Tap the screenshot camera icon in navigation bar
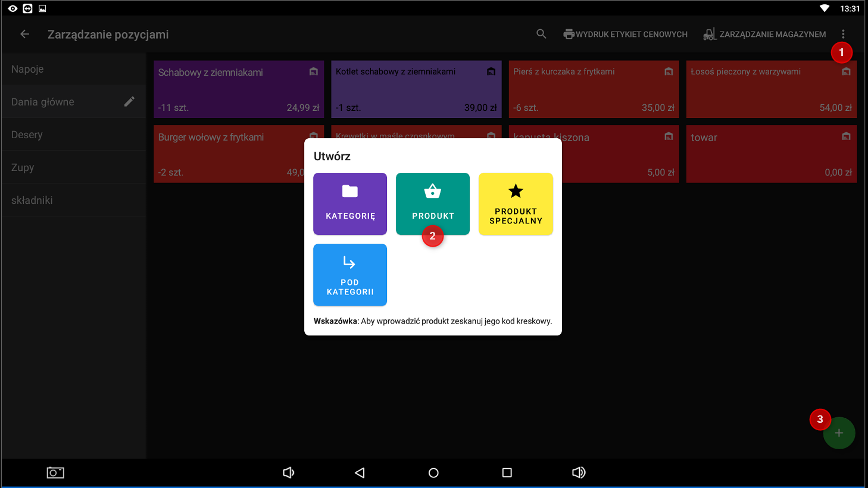The image size is (868, 488). click(55, 473)
